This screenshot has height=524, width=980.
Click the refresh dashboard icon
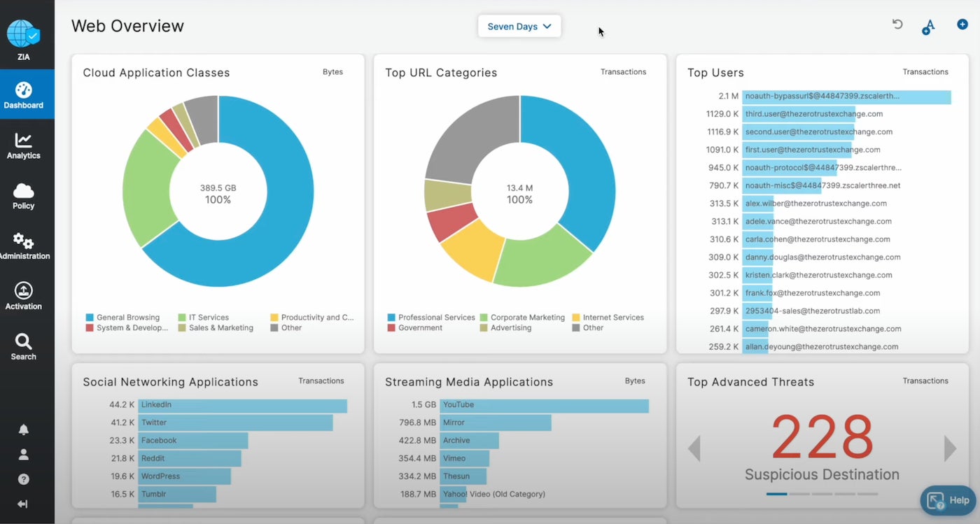point(897,24)
